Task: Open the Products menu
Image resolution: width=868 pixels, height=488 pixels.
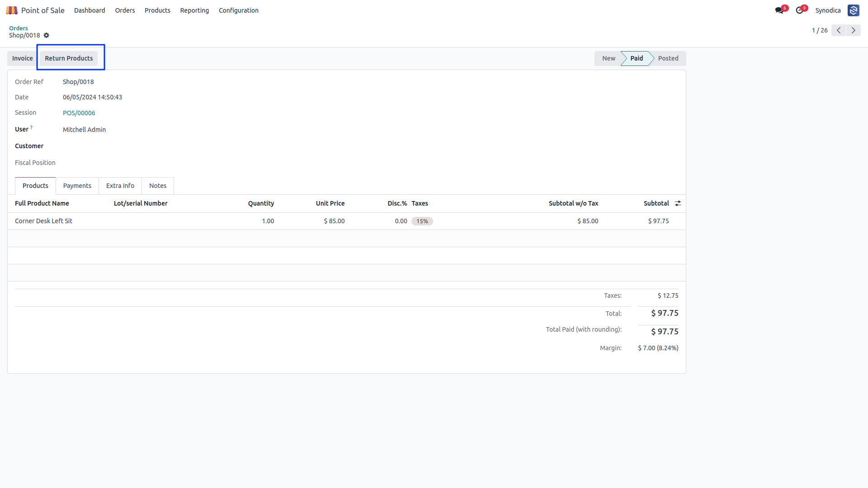Action: (157, 10)
